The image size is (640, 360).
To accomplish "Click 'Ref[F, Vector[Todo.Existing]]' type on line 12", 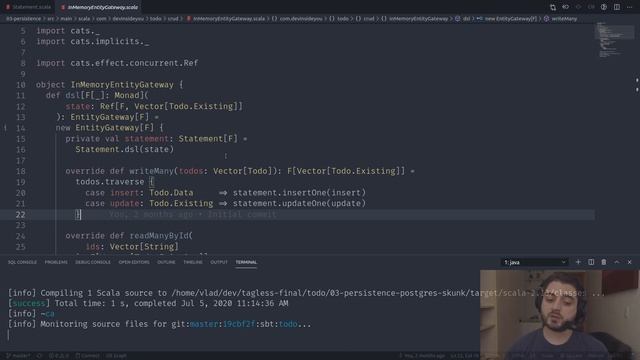I will point(171,106).
